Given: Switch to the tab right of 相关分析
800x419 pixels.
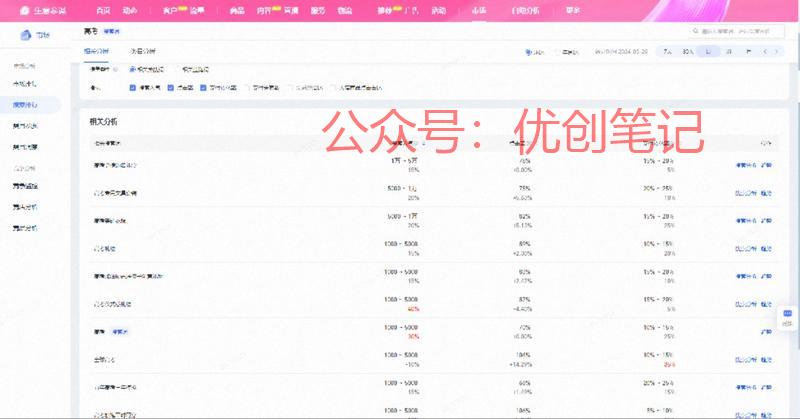Looking at the screenshot, I should pyautogui.click(x=142, y=52).
